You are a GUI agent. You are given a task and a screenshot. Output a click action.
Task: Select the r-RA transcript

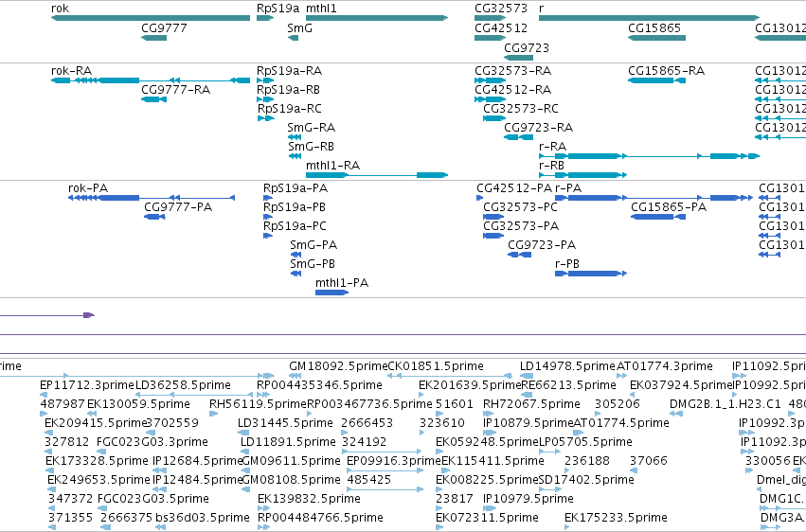649,156
